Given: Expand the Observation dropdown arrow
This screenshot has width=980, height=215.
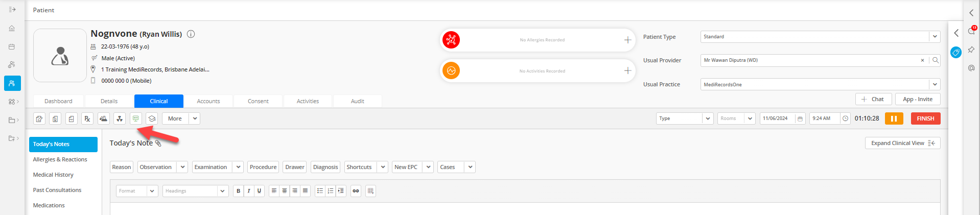Looking at the screenshot, I should pyautogui.click(x=182, y=167).
